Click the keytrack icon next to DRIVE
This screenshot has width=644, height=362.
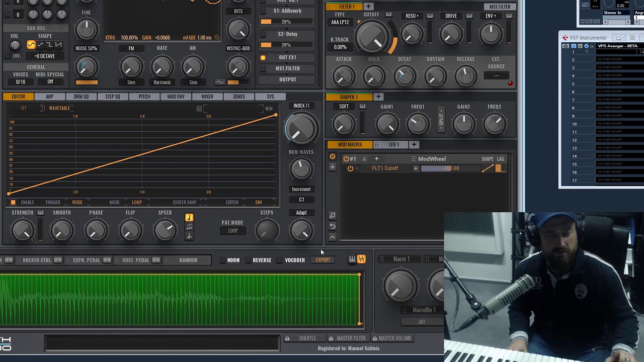pos(469,16)
